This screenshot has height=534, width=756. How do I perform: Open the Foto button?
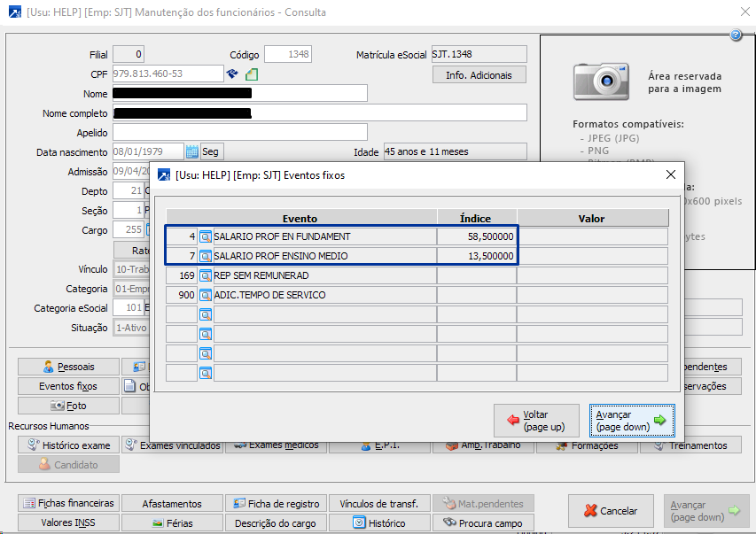68,406
